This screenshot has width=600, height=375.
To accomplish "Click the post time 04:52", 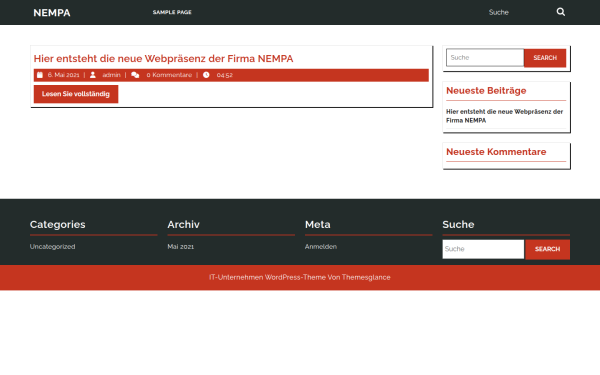I will click(225, 75).
